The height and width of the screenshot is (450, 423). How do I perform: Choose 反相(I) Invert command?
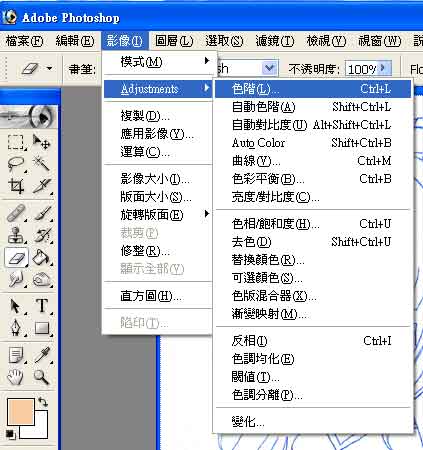(x=313, y=341)
